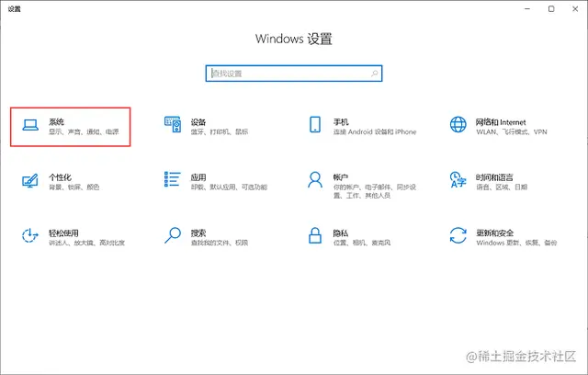The width and height of the screenshot is (588, 375).
Task: Click the 背景、锁屏、颜色 description
Action: point(74,187)
